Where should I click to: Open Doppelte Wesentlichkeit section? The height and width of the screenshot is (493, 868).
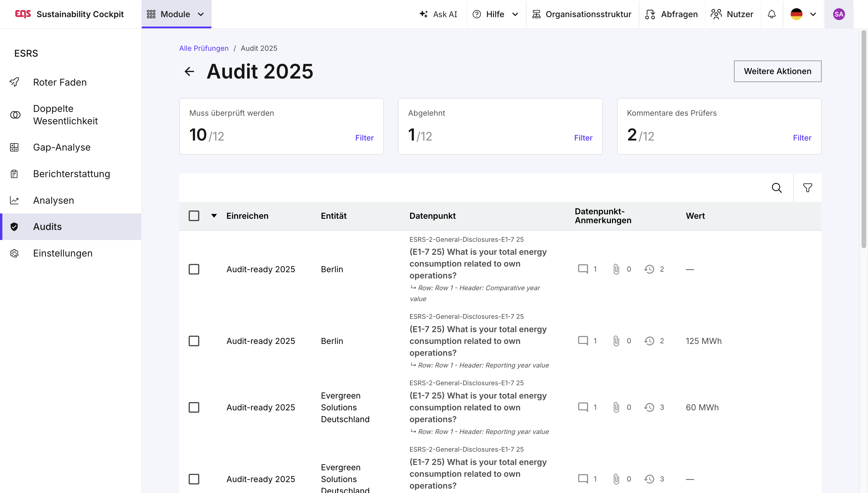tap(71, 115)
